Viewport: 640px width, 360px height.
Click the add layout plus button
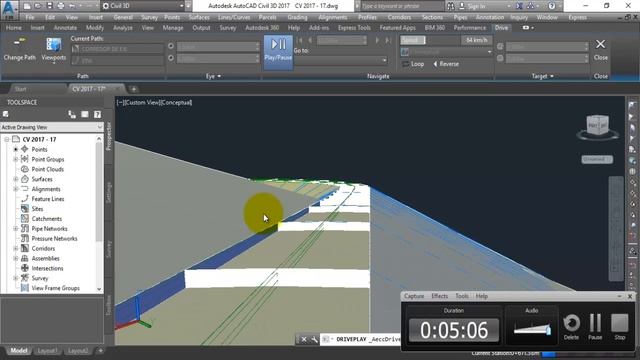100,351
